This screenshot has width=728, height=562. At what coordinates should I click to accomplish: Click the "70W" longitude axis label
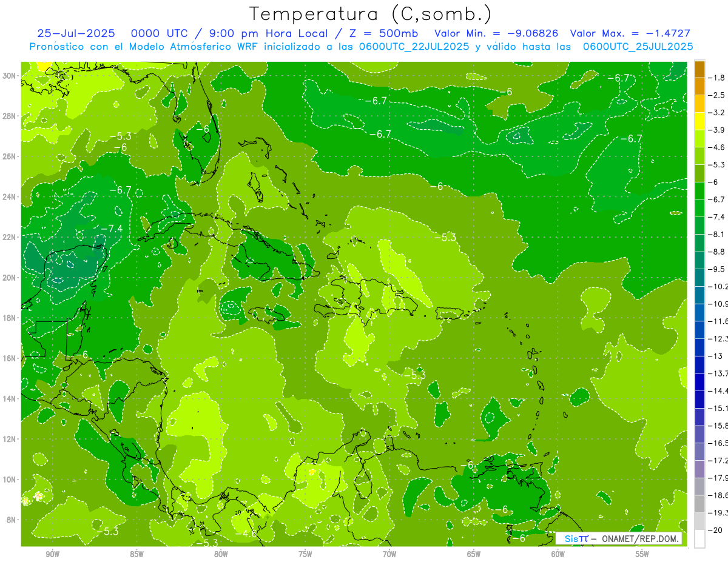389,554
